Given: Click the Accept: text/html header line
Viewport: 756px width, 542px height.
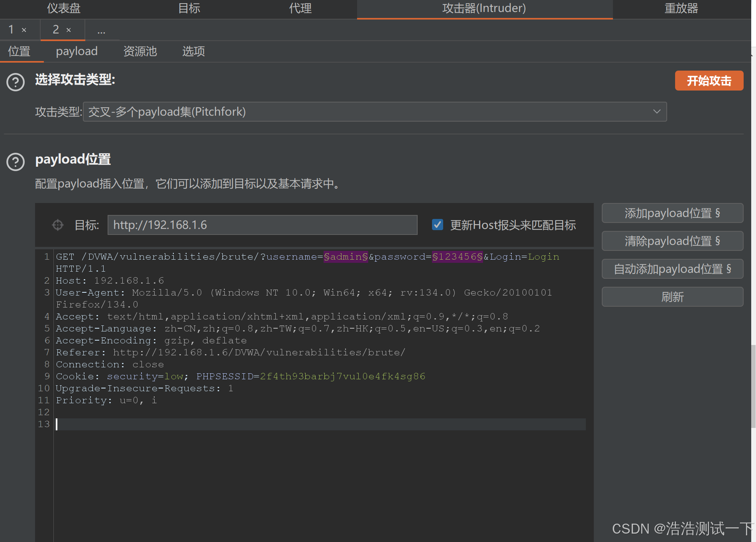Looking at the screenshot, I should pyautogui.click(x=282, y=317).
